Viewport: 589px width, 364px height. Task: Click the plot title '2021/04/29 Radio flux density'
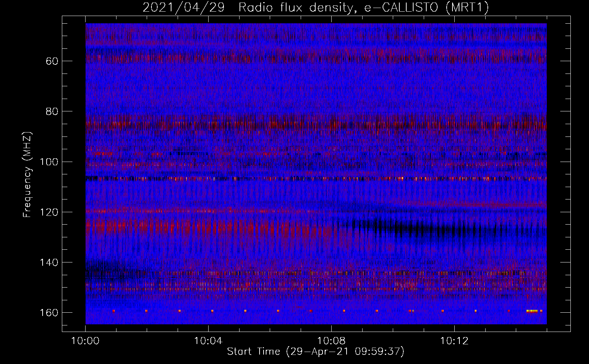[248, 8]
